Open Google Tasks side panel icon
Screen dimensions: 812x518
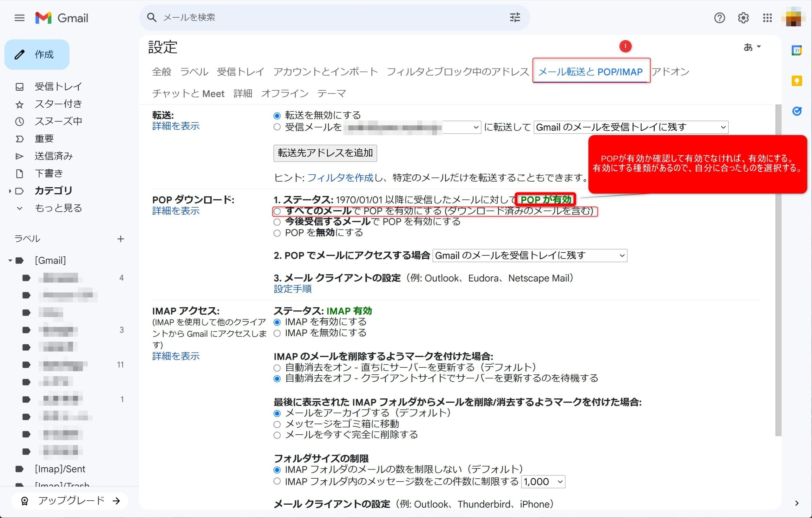tap(796, 111)
